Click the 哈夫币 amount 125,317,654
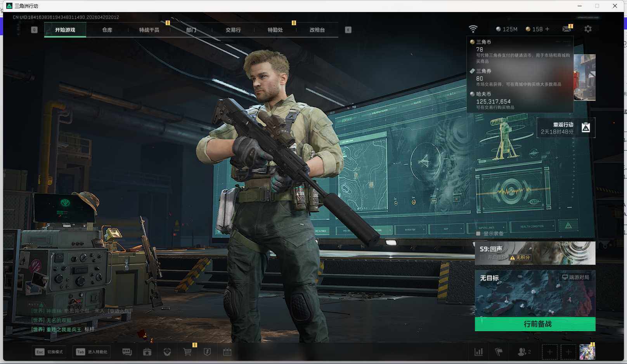The height and width of the screenshot is (364, 627). (x=494, y=102)
